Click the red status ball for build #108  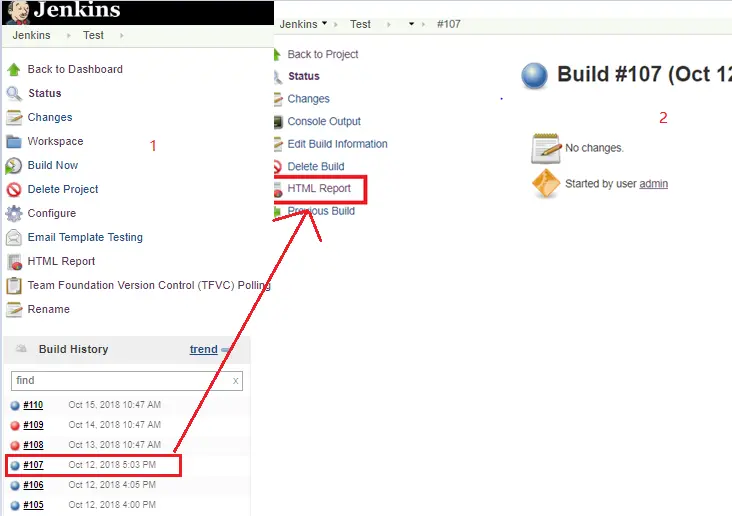tap(15, 445)
